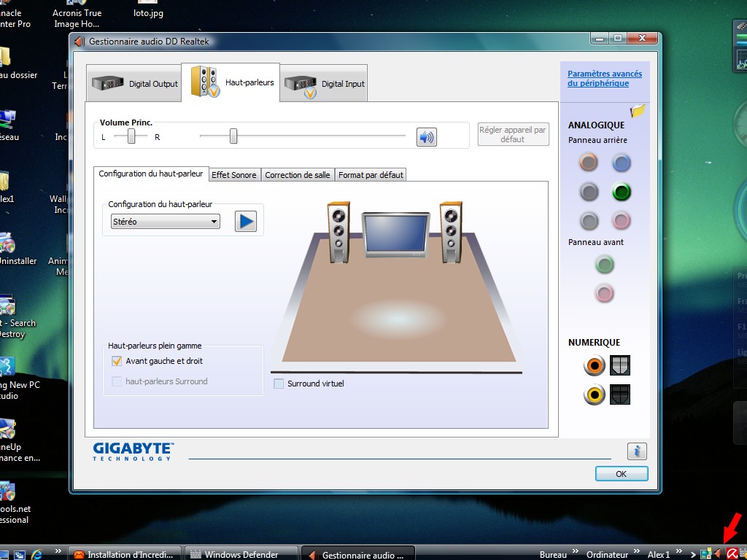This screenshot has width=747, height=560.
Task: Click the main volume slider handle
Action: point(233,136)
